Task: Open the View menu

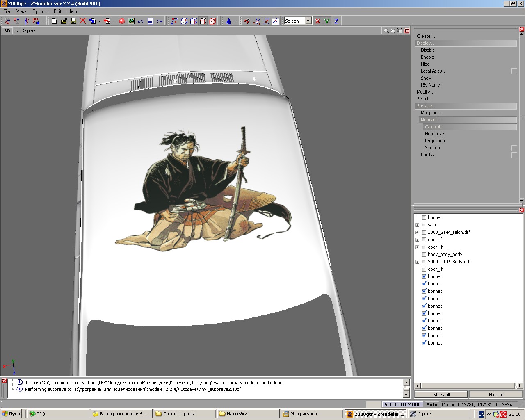Action: [x=21, y=11]
